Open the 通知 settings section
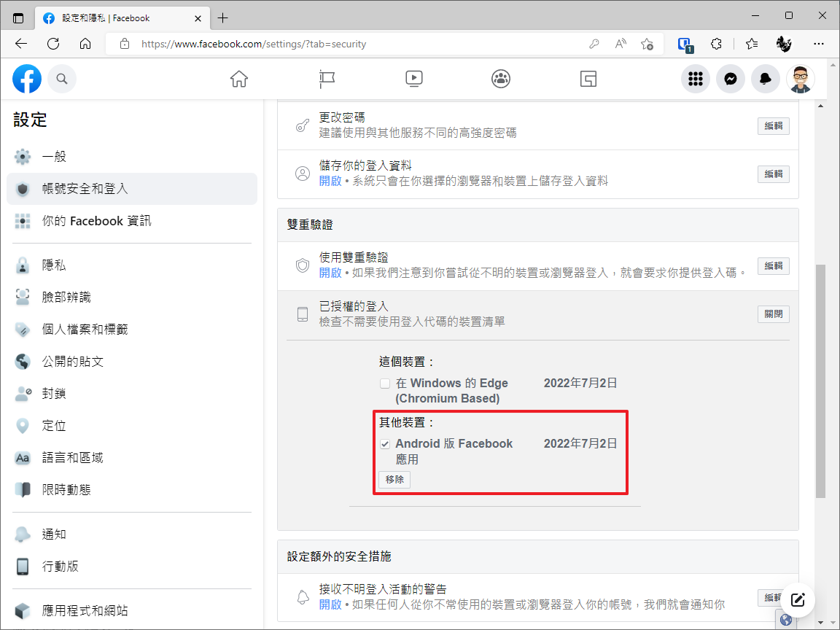Image resolution: width=840 pixels, height=630 pixels. [132, 534]
